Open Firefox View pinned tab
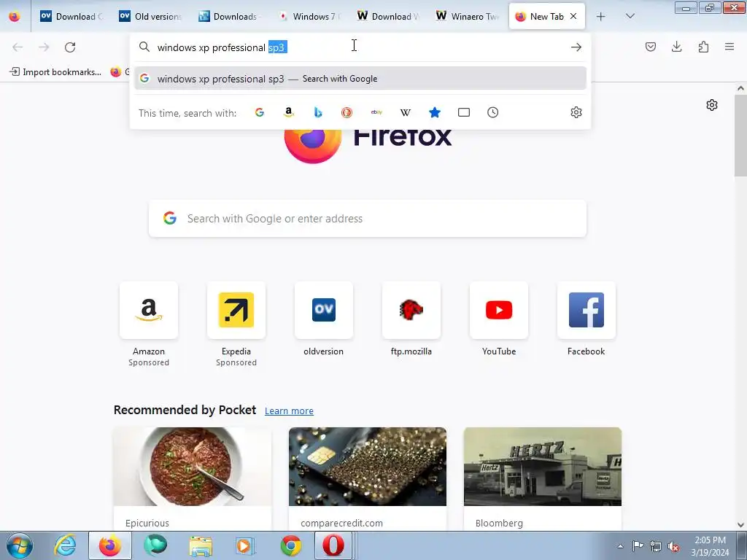 pyautogui.click(x=15, y=17)
